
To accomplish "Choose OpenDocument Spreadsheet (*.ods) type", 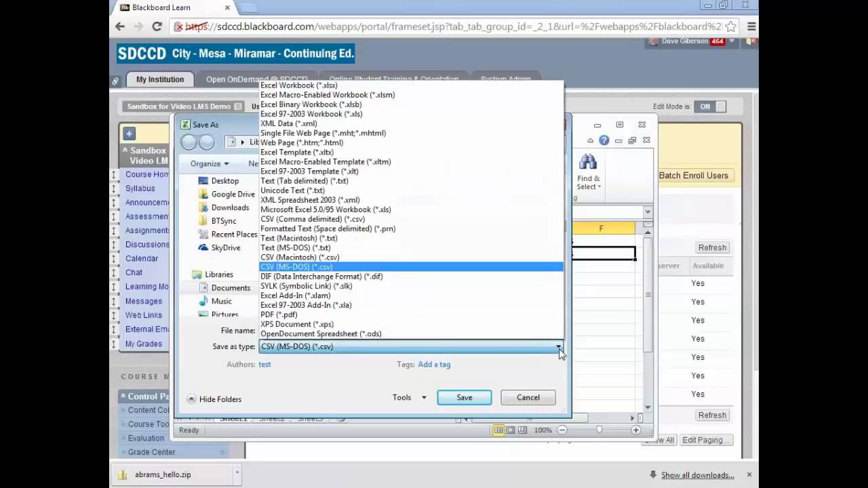I will 411,333.
